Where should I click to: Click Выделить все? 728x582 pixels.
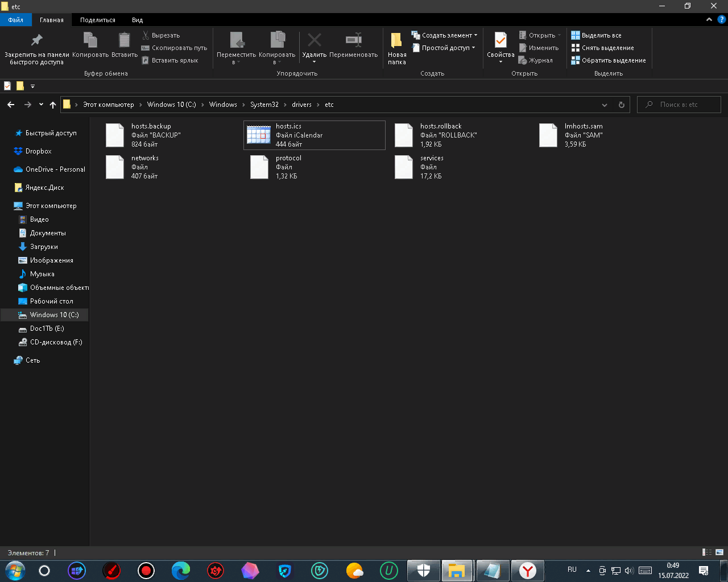tap(596, 35)
